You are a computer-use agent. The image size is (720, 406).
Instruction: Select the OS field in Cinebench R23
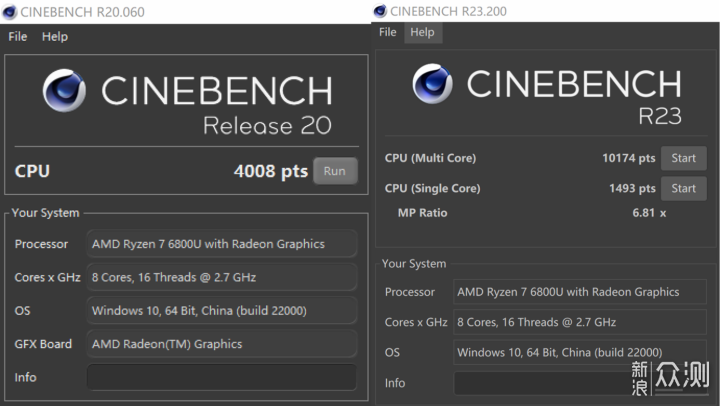click(x=580, y=352)
